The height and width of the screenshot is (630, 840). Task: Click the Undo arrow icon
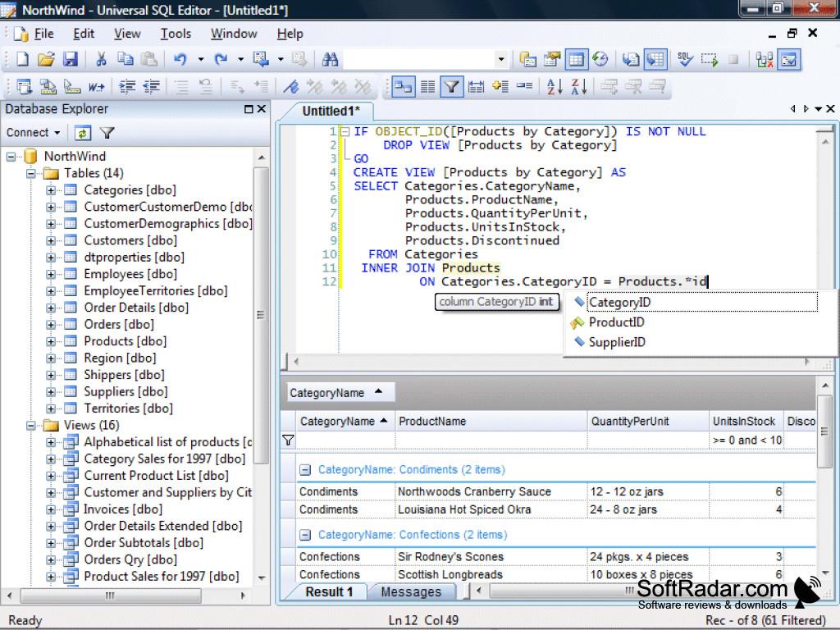tap(180, 59)
